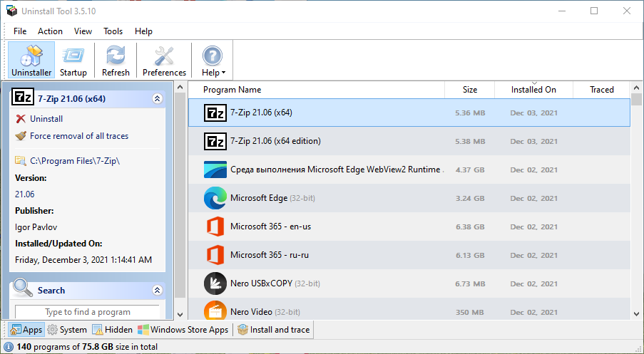Image resolution: width=644 pixels, height=354 pixels.
Task: Open the Help menu in menu bar
Action: [x=143, y=31]
